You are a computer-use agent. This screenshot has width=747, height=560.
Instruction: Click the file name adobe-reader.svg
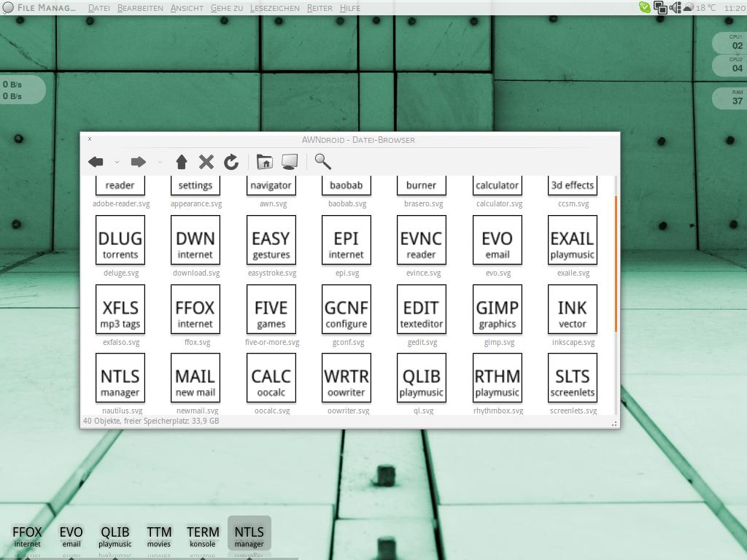121,204
